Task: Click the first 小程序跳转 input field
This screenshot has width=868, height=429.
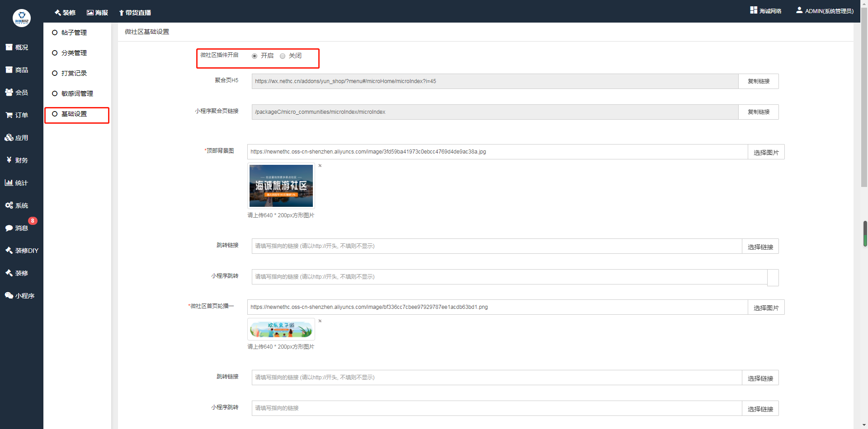Action: pos(509,277)
